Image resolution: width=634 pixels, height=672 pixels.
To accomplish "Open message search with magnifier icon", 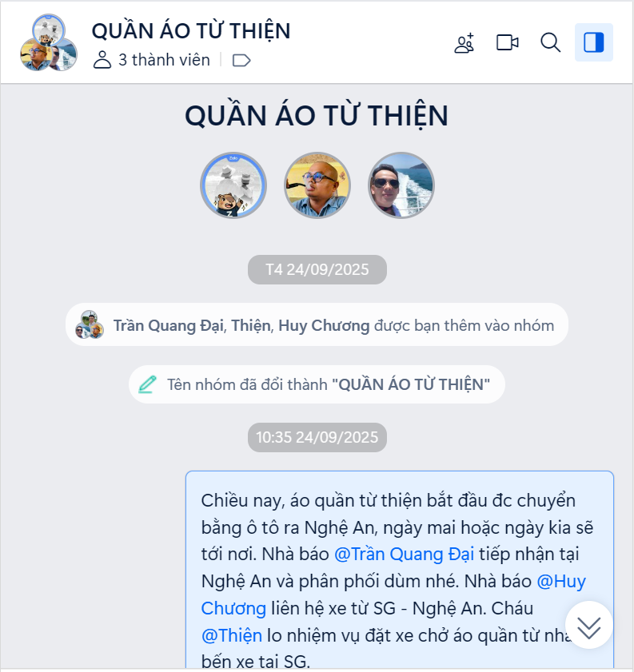I will tap(550, 42).
